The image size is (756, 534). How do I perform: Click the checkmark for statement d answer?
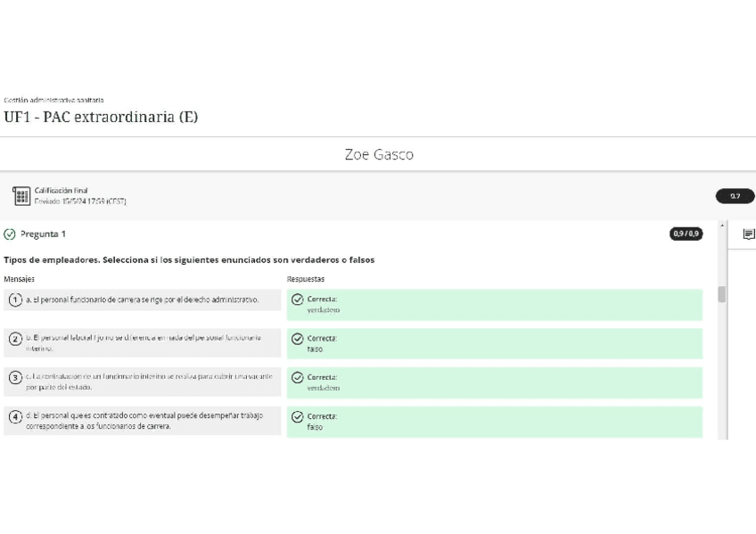point(298,417)
